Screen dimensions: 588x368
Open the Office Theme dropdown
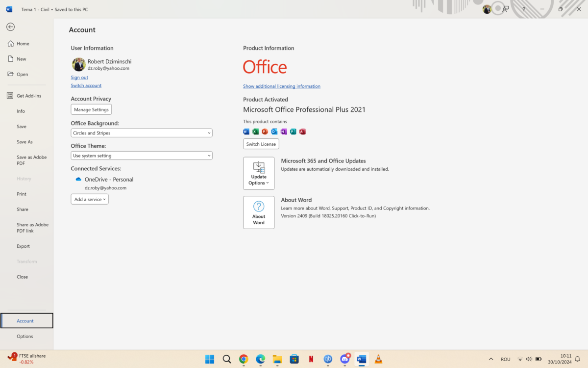[x=142, y=156]
